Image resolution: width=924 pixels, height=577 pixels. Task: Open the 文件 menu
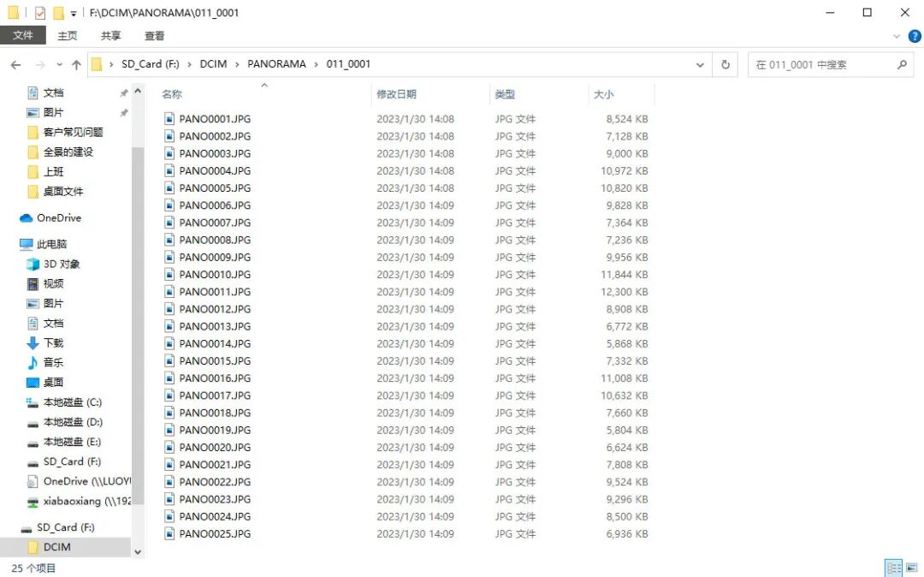23,35
